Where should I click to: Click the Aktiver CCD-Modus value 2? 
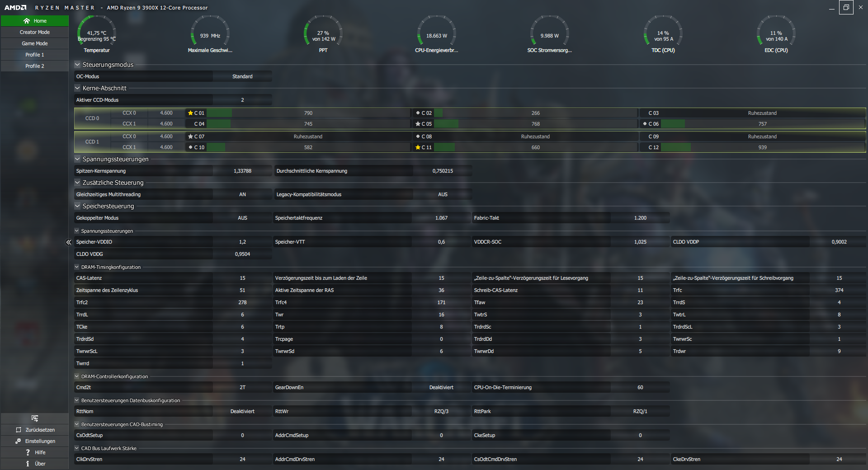pyautogui.click(x=242, y=100)
